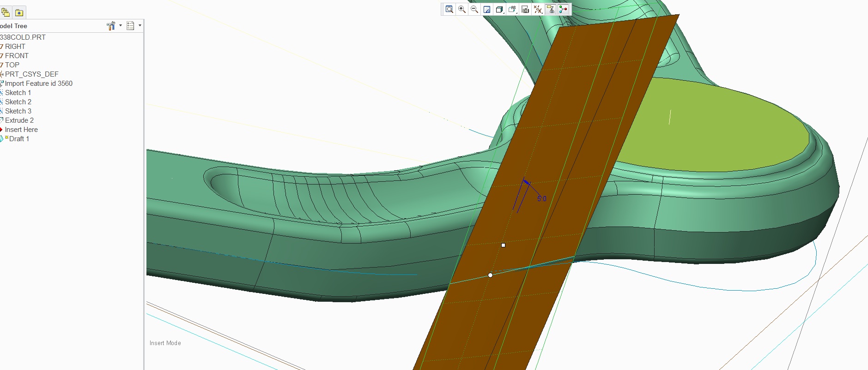Open the Model Tree settings tools icon
Screen dimensions: 868x370
[111, 26]
